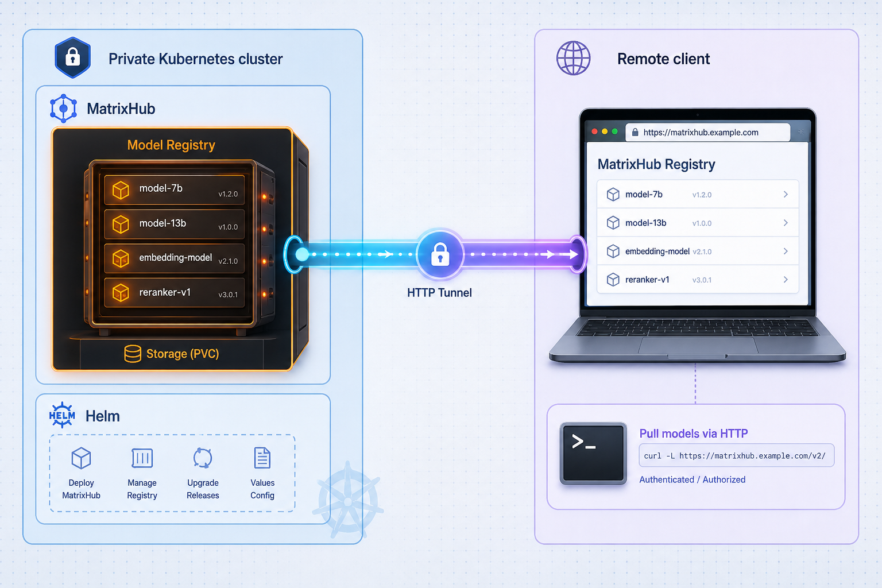
Task: Click the orange cube icon beside reranker-v1
Action: (121, 293)
